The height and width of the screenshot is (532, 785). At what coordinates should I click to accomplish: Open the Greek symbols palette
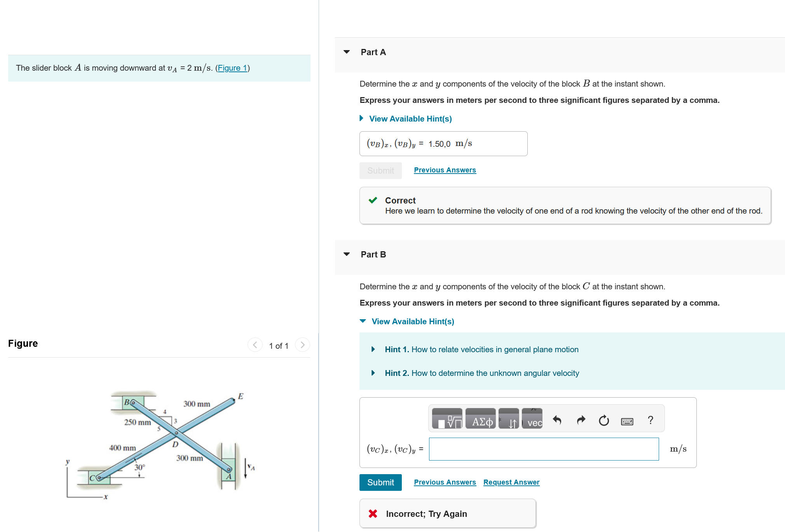481,419
